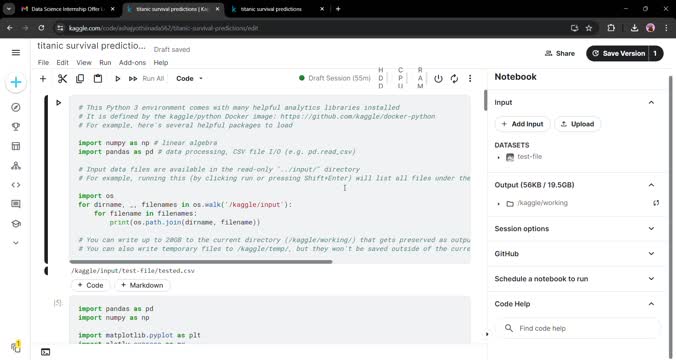Switch to Data Science Internship Offer tab

[69, 9]
